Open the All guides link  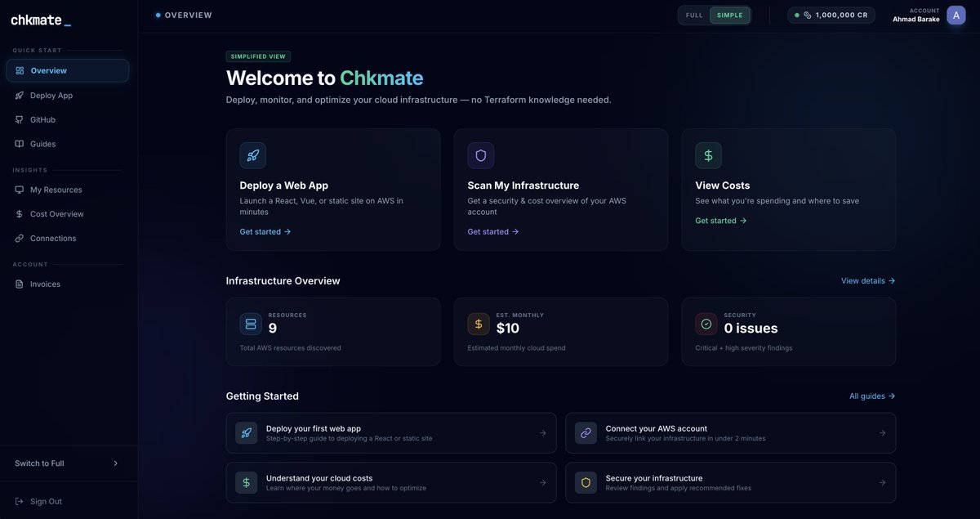point(872,396)
